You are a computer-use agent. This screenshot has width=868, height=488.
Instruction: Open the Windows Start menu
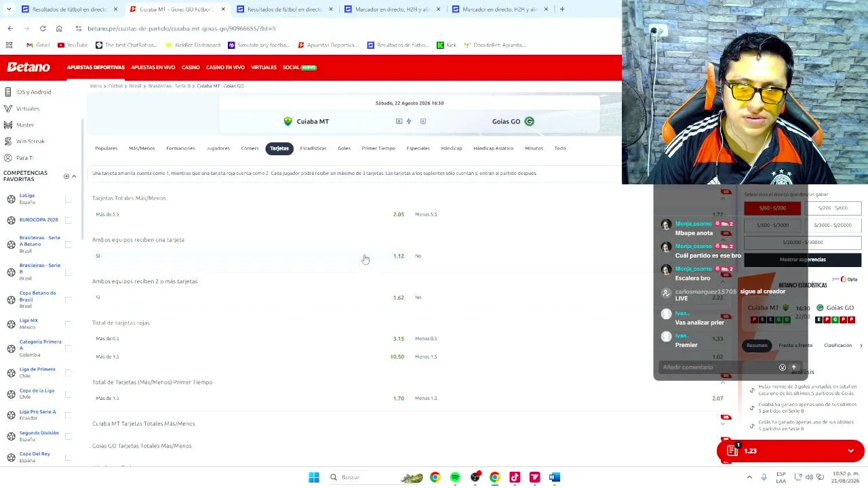(x=314, y=477)
